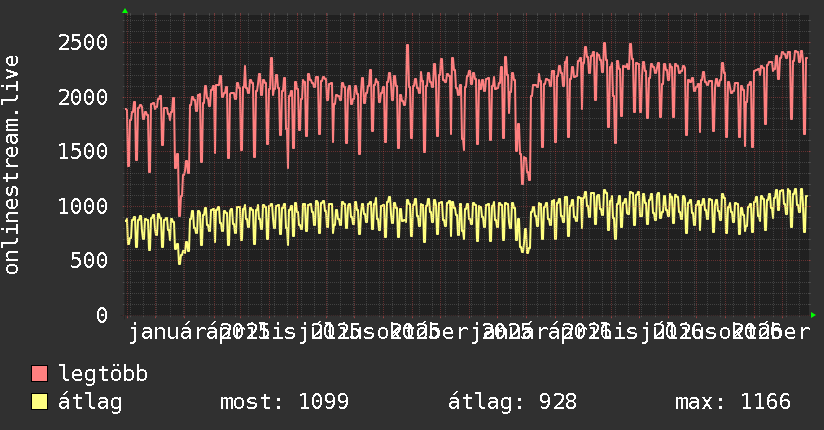
Task: Click the 1000 y-axis label
Action: tap(83, 206)
